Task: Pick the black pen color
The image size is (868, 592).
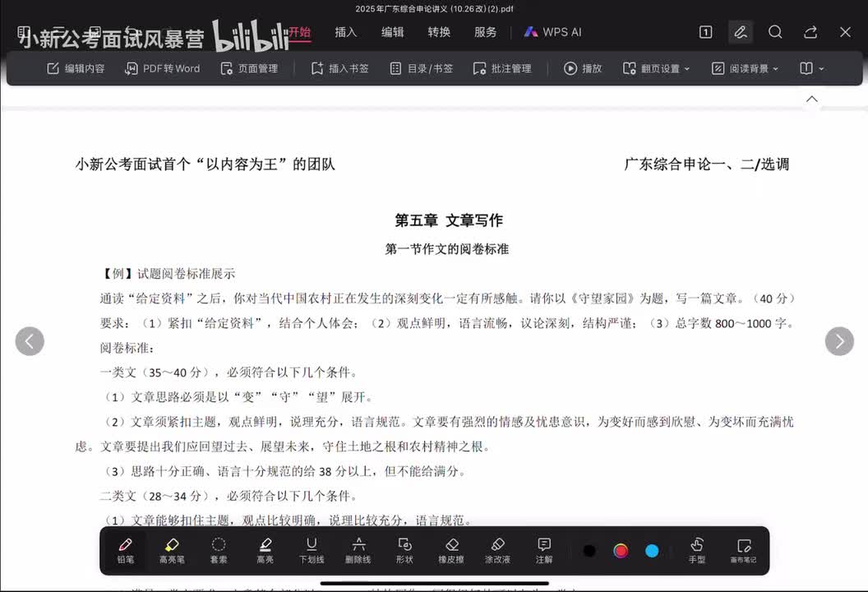Action: pos(589,550)
